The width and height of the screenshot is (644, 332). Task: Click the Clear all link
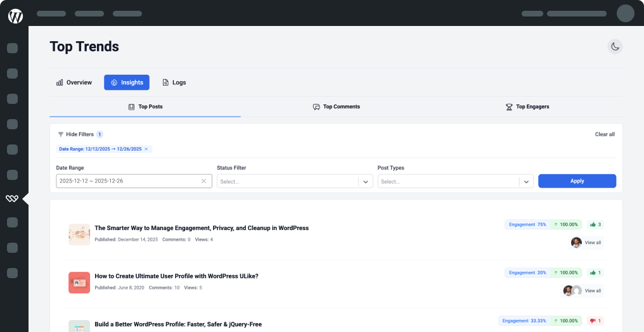tap(604, 134)
